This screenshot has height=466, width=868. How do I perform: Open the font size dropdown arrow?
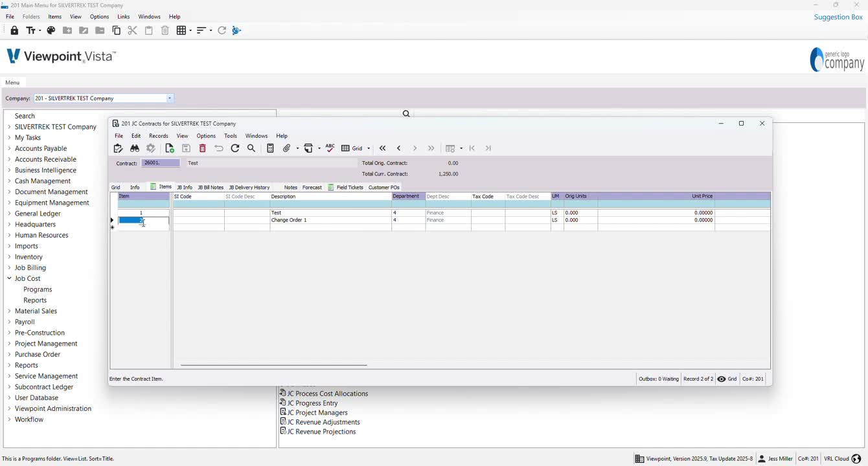(x=40, y=30)
